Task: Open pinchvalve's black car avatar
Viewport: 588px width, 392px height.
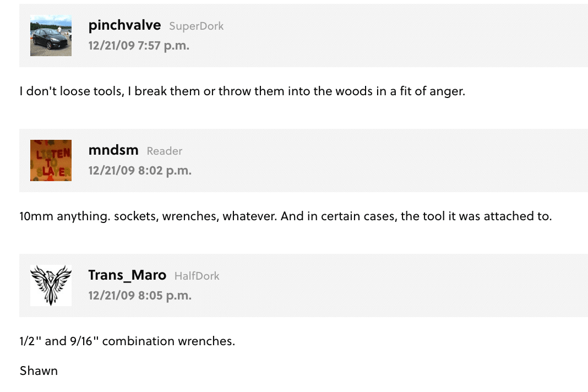Action: coord(51,36)
